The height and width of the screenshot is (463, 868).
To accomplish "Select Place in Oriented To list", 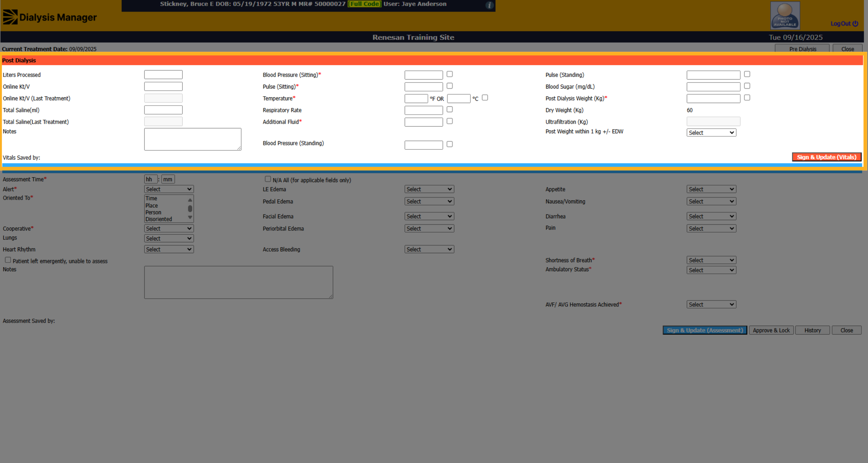I will 166,205.
